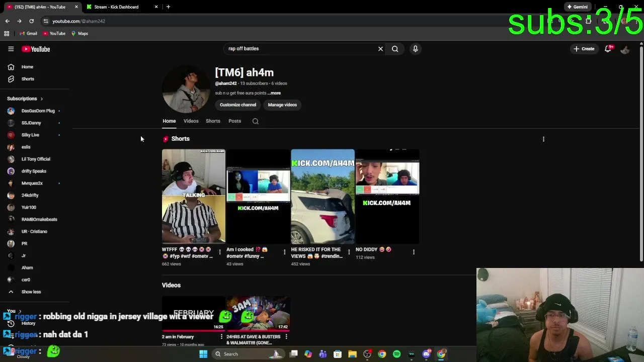Click the magnifier search button
The height and width of the screenshot is (362, 644).
click(395, 49)
